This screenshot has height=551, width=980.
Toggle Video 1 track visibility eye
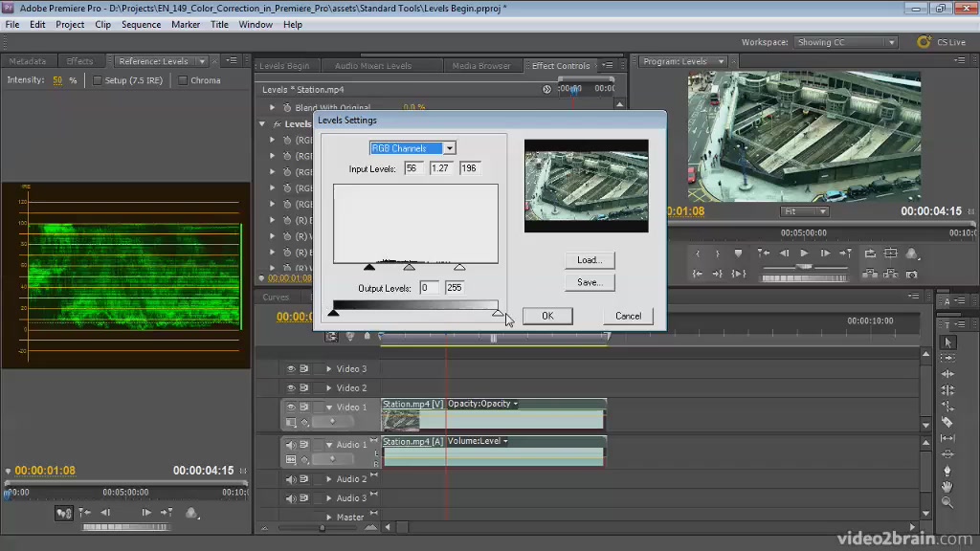[x=291, y=406]
